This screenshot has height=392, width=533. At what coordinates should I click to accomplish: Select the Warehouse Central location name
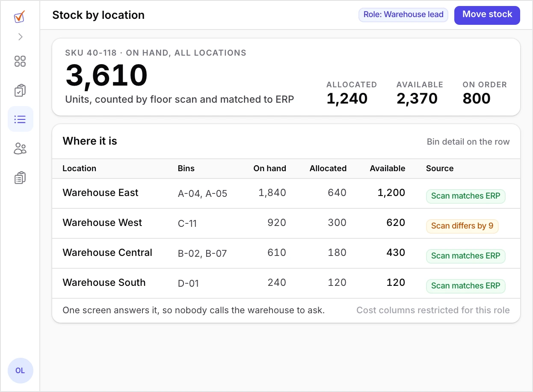(x=107, y=252)
